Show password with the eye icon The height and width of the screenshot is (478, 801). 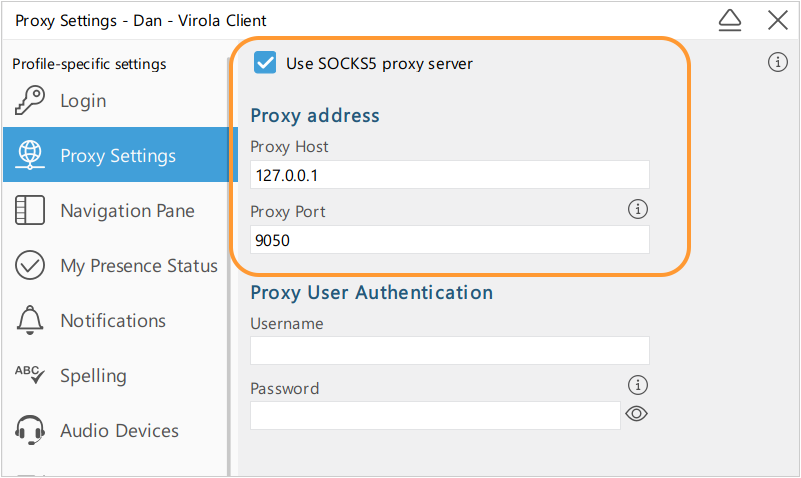tap(637, 414)
